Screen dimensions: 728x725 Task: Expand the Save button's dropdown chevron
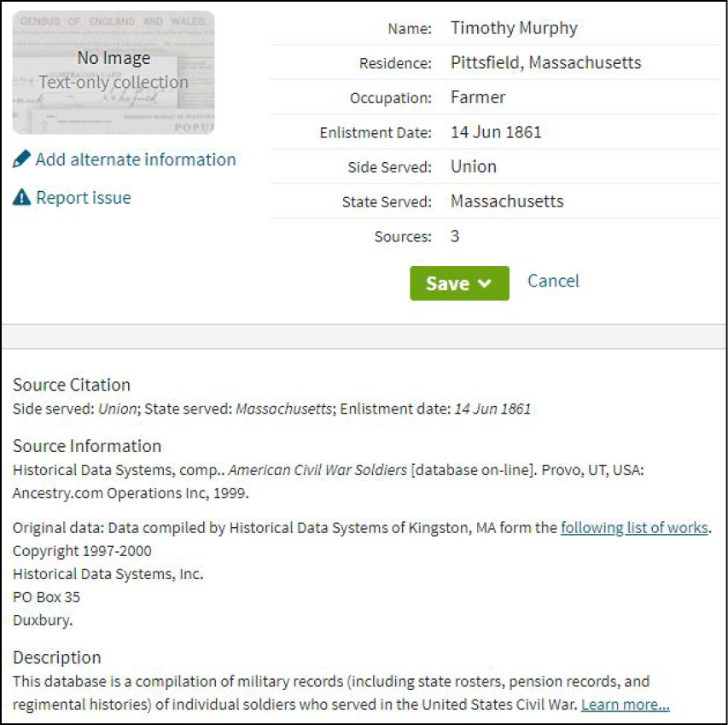coord(485,284)
